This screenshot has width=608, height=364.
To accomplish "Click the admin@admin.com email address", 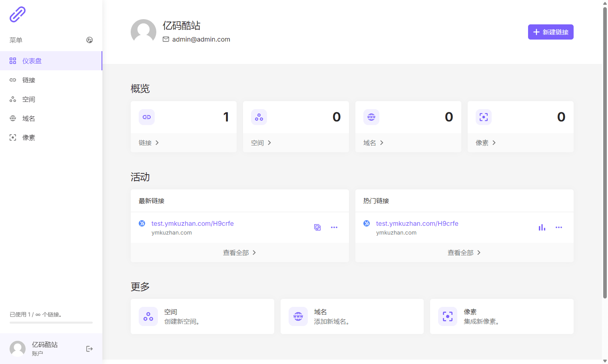I will (x=201, y=39).
